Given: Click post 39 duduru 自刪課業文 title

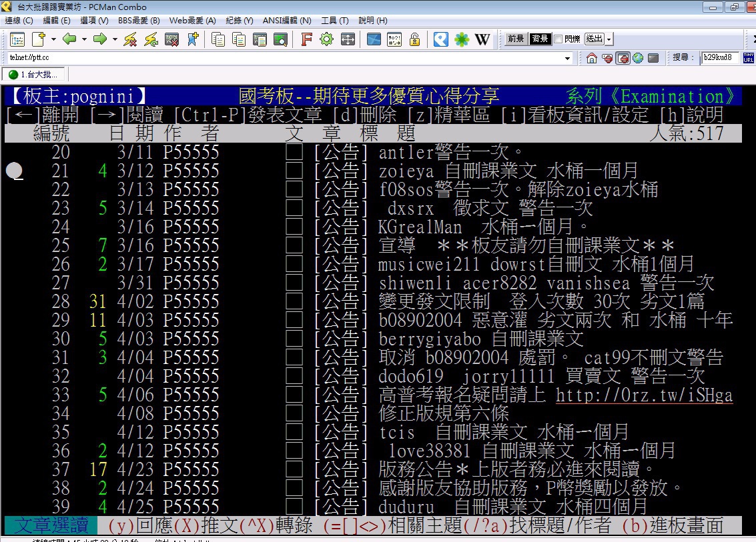Looking at the screenshot, I should tap(512, 507).
